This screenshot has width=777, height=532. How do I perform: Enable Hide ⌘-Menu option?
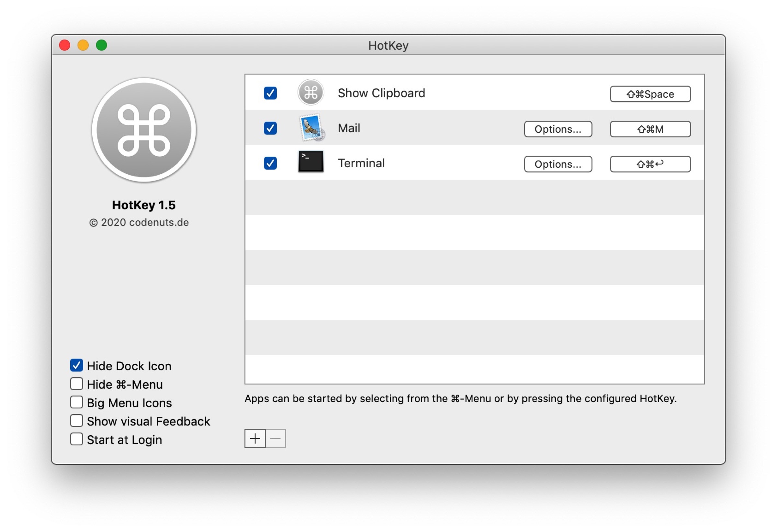pos(76,384)
